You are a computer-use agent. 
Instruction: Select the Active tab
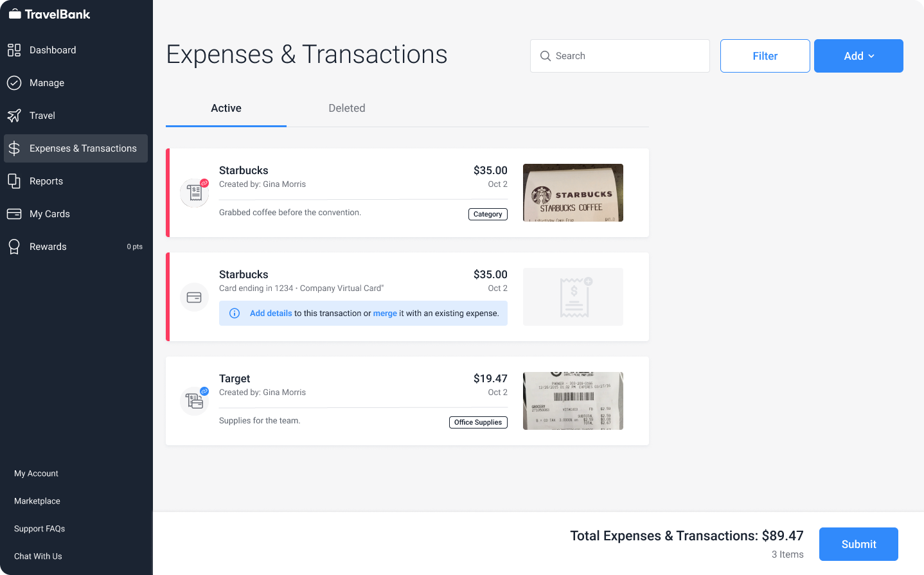pyautogui.click(x=226, y=109)
